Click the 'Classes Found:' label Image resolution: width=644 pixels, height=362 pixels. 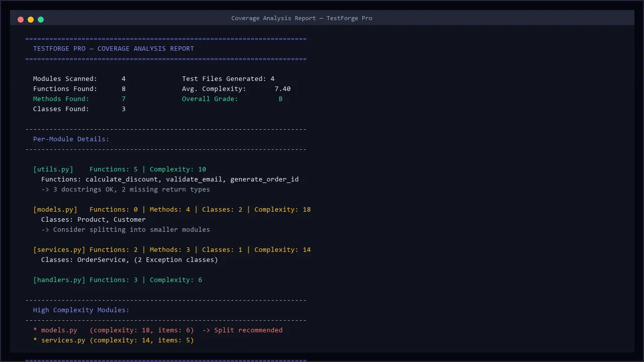pos(61,109)
